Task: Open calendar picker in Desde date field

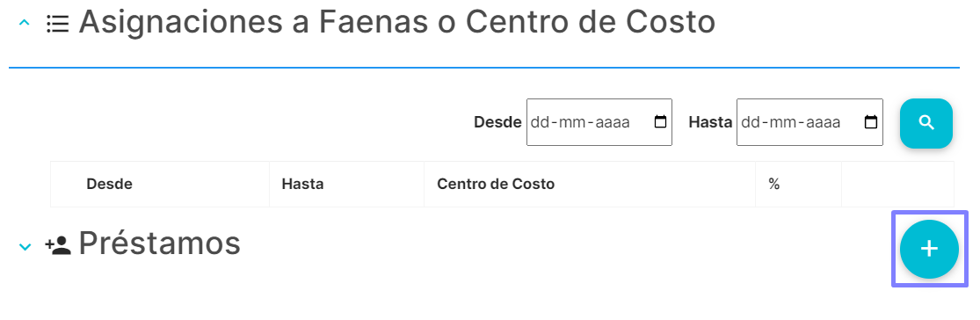Action: point(660,122)
